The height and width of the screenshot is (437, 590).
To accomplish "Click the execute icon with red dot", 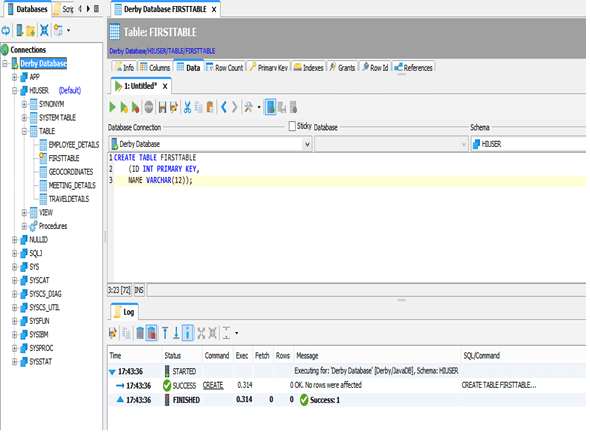I will [135, 108].
